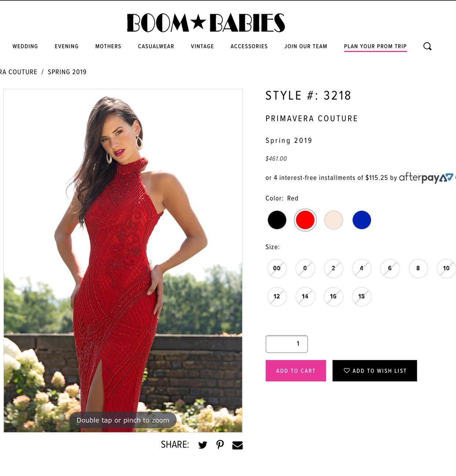The height and width of the screenshot is (476, 456).
Task: Add the dress to wish list
Action: pyautogui.click(x=375, y=371)
